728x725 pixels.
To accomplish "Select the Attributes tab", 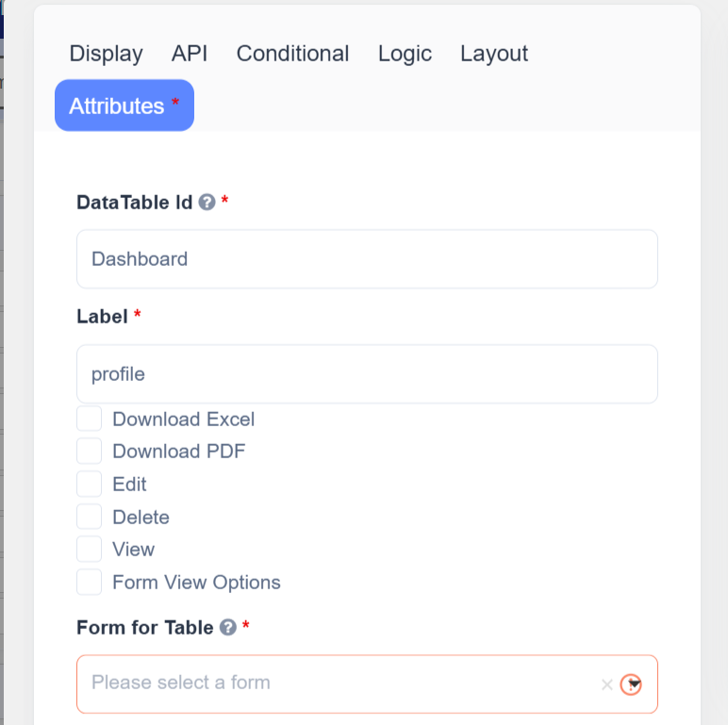I will point(124,106).
